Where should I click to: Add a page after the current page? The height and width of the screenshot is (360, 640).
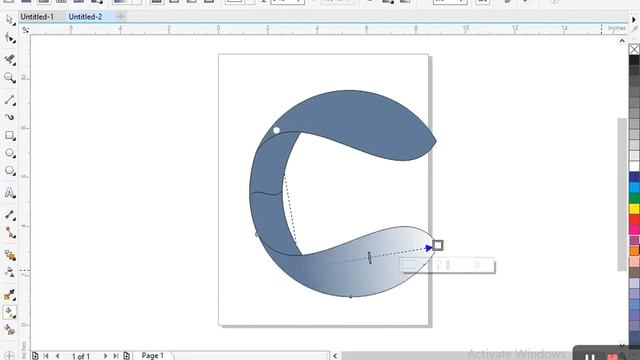pyautogui.click(x=127, y=356)
